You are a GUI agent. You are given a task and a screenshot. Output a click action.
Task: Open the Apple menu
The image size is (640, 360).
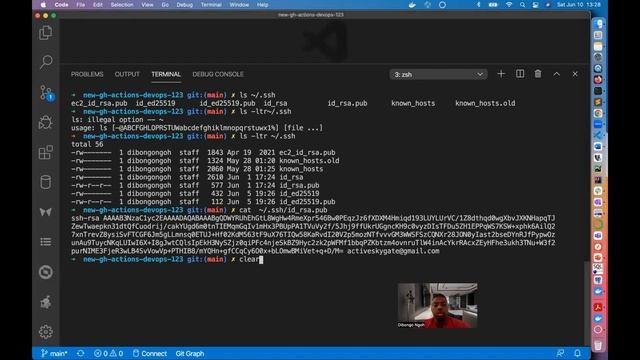[x=43, y=5]
